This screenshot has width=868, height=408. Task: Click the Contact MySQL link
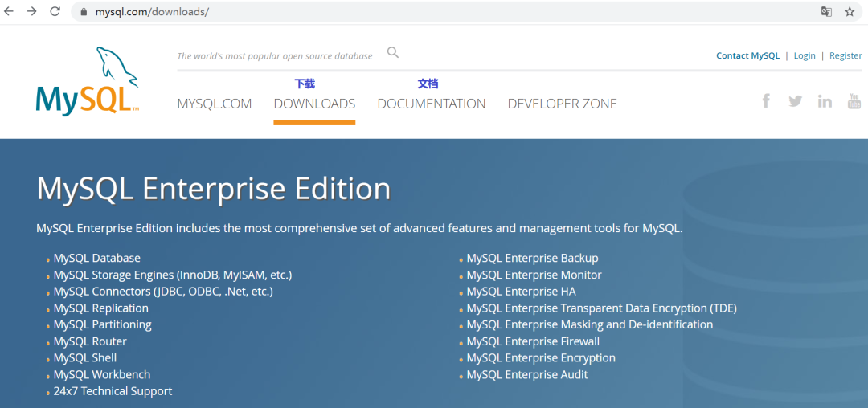[748, 56]
